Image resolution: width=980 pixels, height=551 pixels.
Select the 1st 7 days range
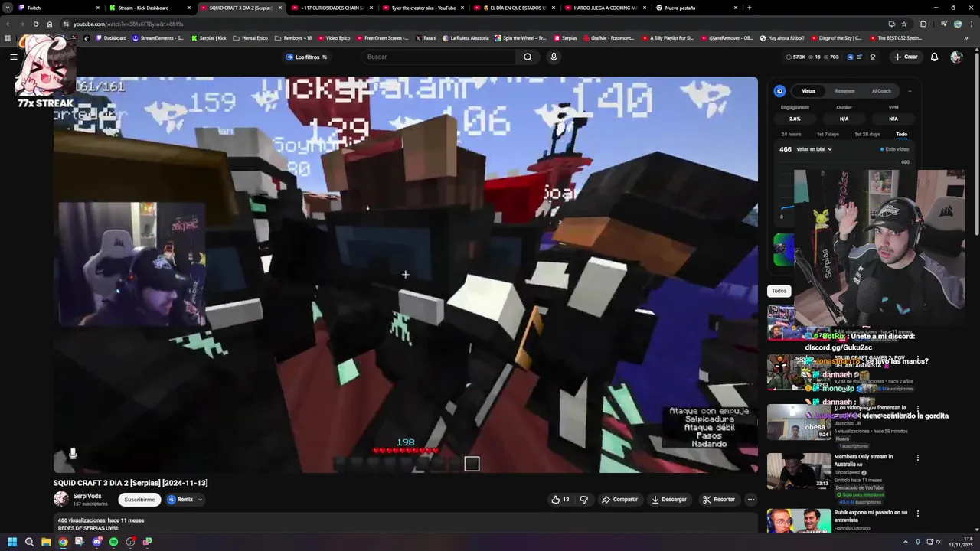point(828,134)
